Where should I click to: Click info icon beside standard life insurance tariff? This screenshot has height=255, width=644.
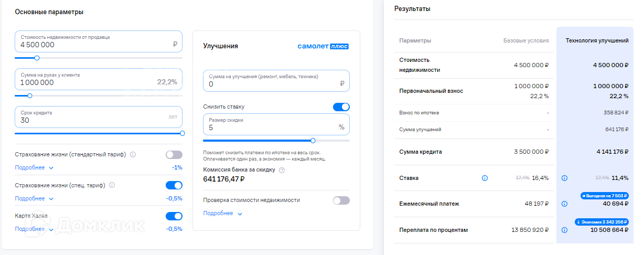coord(133,155)
